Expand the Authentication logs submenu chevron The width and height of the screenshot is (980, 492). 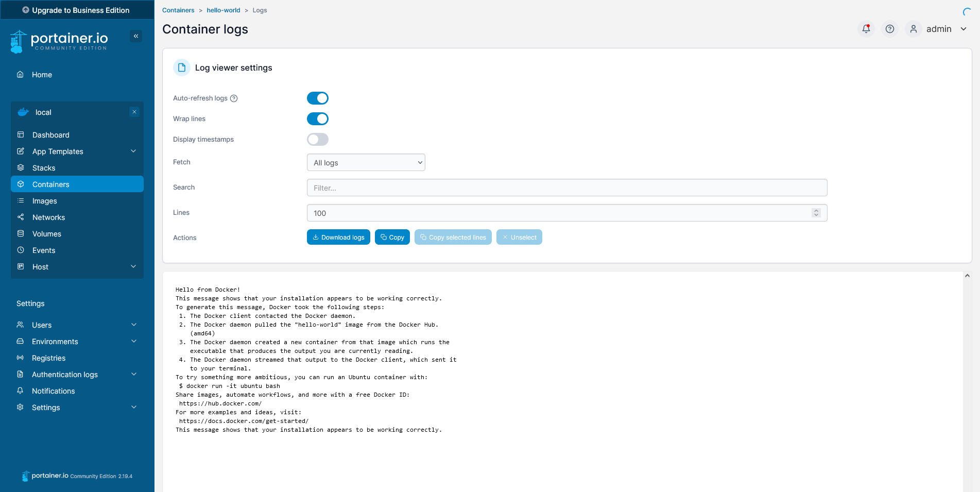coord(134,374)
